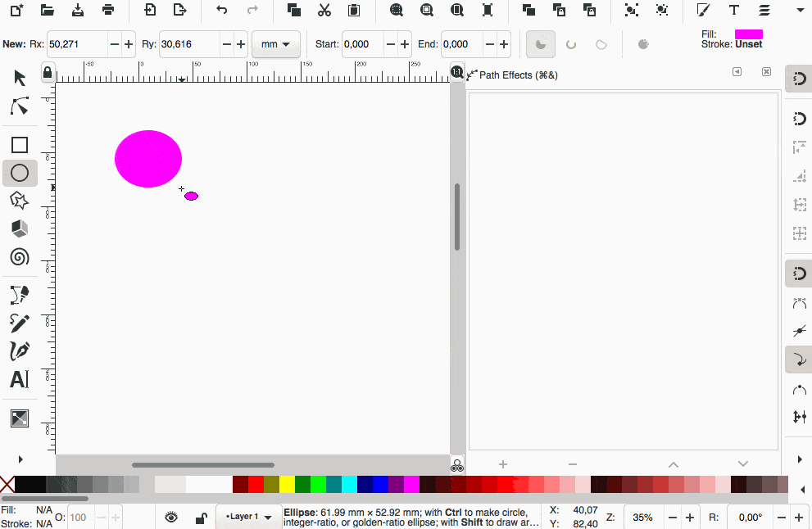
Task: Paste from clipboard
Action: [354, 10]
